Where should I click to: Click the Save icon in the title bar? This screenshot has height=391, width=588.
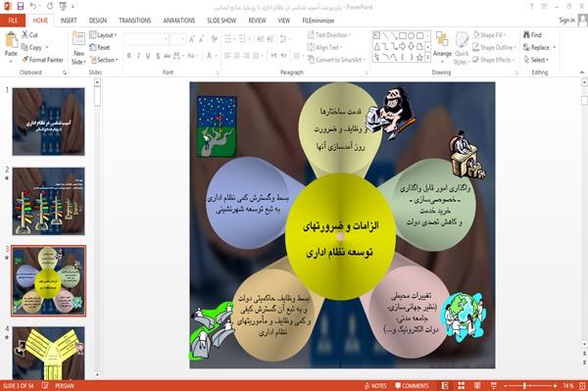(x=21, y=6)
